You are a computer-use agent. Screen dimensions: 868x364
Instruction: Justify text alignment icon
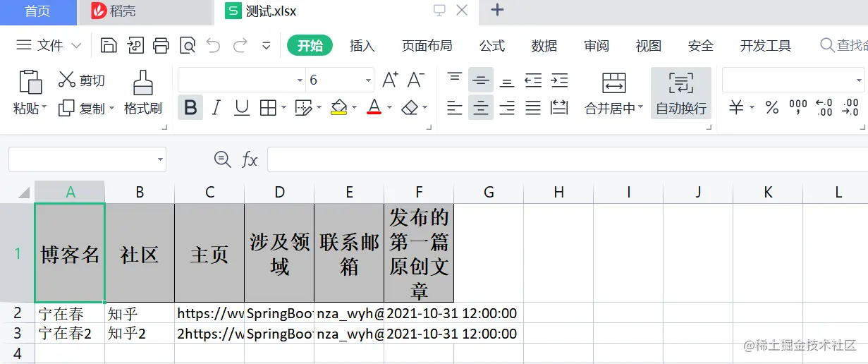point(533,108)
